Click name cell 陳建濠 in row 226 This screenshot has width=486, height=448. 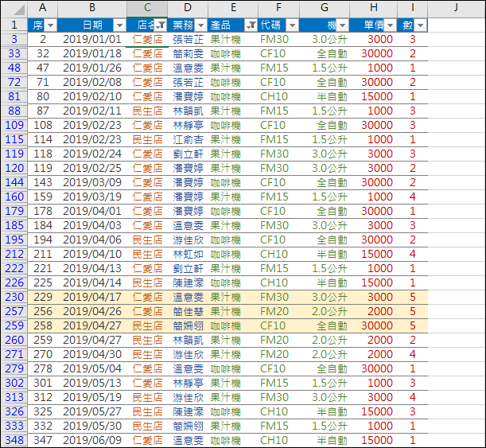pos(188,282)
